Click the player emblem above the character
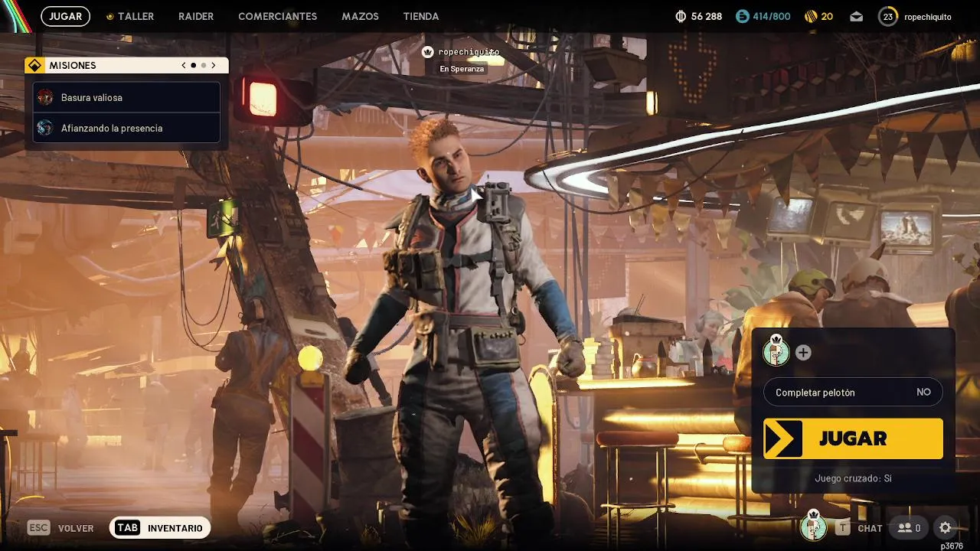Screen dimensions: 980x551 pyautogui.click(x=428, y=51)
